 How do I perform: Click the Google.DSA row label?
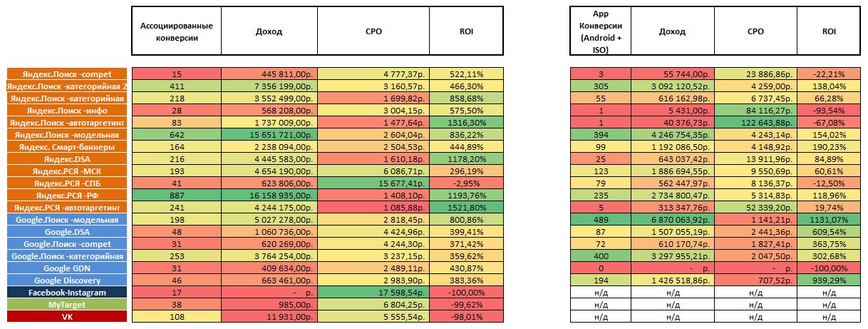pos(68,231)
